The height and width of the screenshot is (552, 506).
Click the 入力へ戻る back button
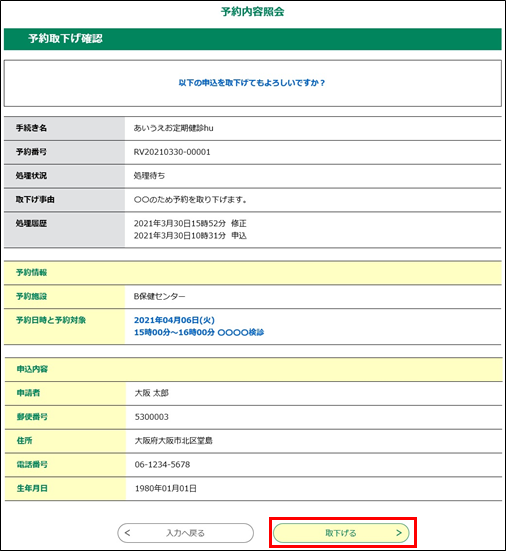[x=185, y=533]
